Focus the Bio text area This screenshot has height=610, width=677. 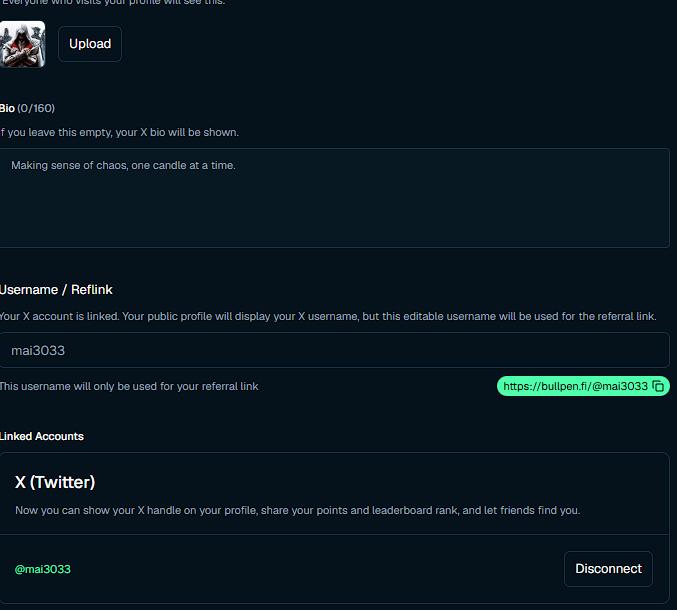[x=334, y=198]
